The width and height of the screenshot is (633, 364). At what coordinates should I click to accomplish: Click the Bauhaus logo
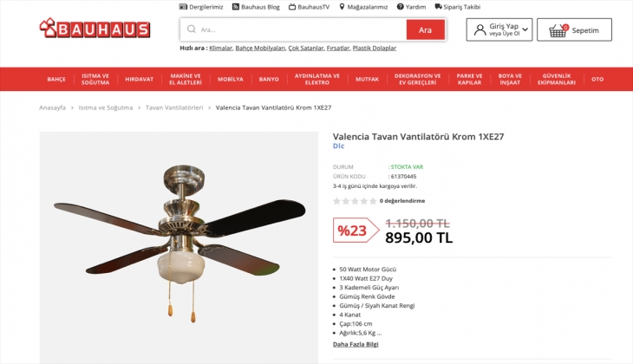point(95,29)
